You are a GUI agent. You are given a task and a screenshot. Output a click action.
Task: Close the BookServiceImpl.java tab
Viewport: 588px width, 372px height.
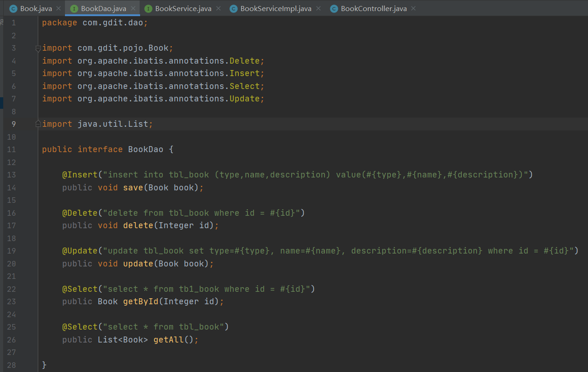tap(318, 9)
